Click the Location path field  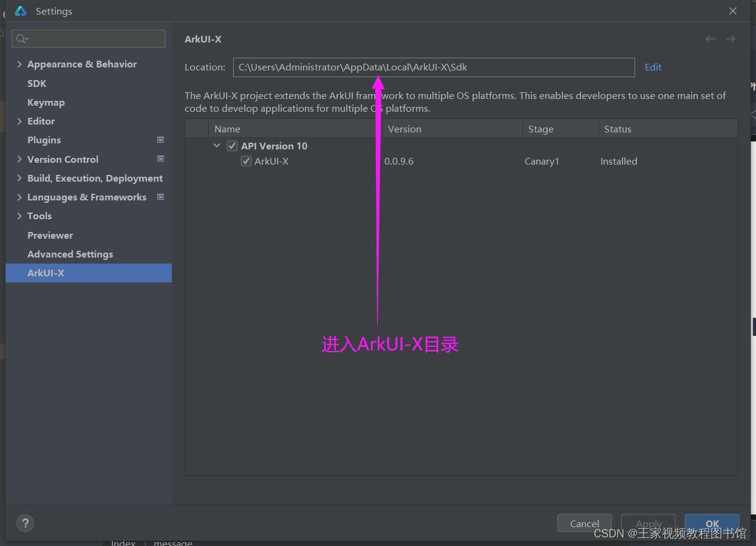434,67
